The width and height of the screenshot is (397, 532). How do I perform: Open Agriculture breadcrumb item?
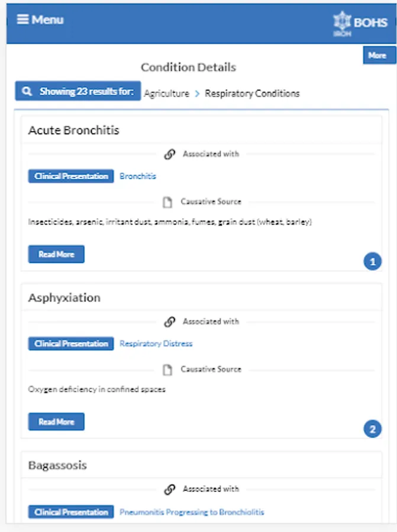pos(167,93)
